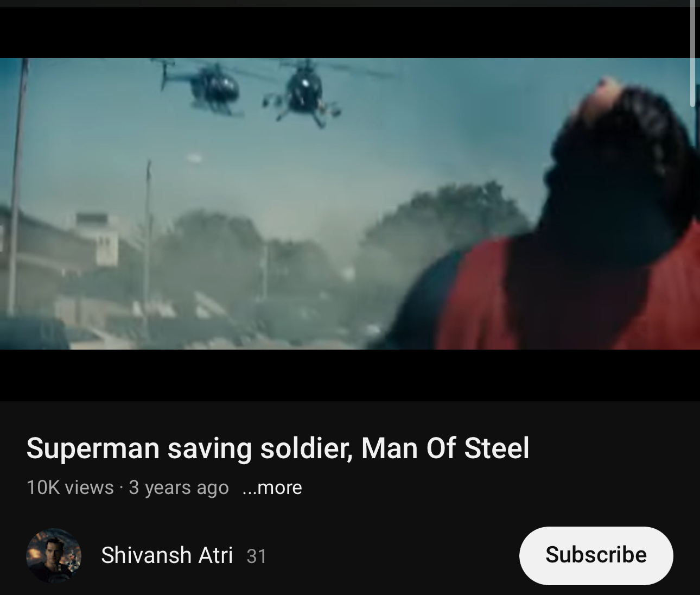Subscribe to the Shivansh Atri channel
Image resolution: width=700 pixels, height=595 pixels.
pos(596,555)
